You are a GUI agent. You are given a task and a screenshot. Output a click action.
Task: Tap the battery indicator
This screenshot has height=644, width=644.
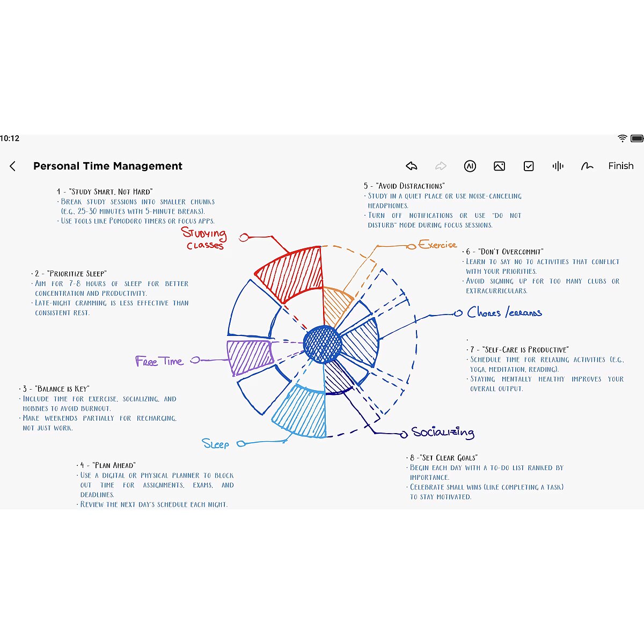(636, 138)
